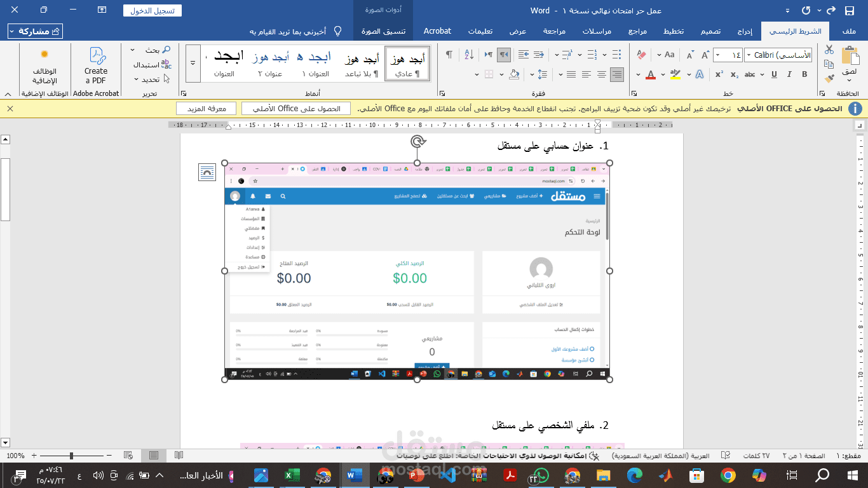Switch to the إدراج tab
The height and width of the screenshot is (488, 868).
[x=745, y=31]
